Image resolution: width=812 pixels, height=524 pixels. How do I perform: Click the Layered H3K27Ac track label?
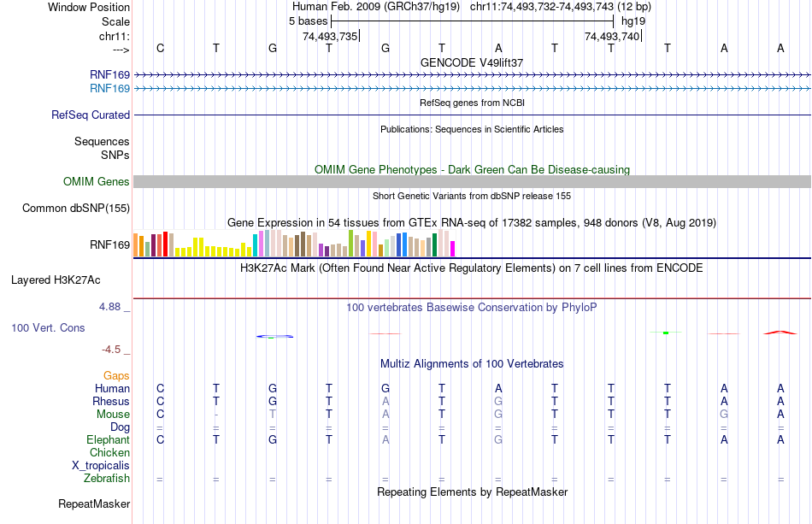tap(56, 280)
